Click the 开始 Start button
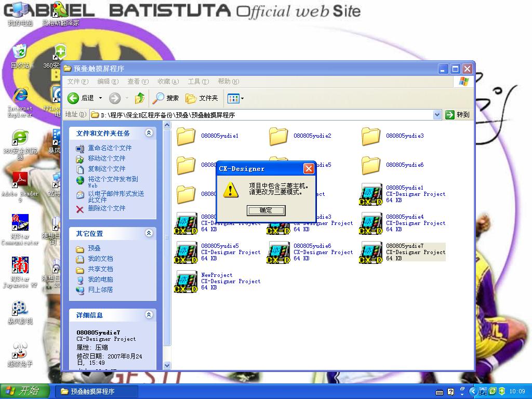The image size is (532, 399). (24, 391)
